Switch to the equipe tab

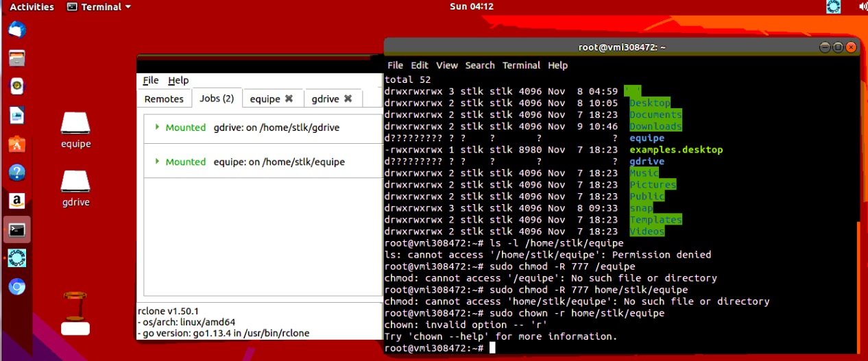pyautogui.click(x=272, y=99)
